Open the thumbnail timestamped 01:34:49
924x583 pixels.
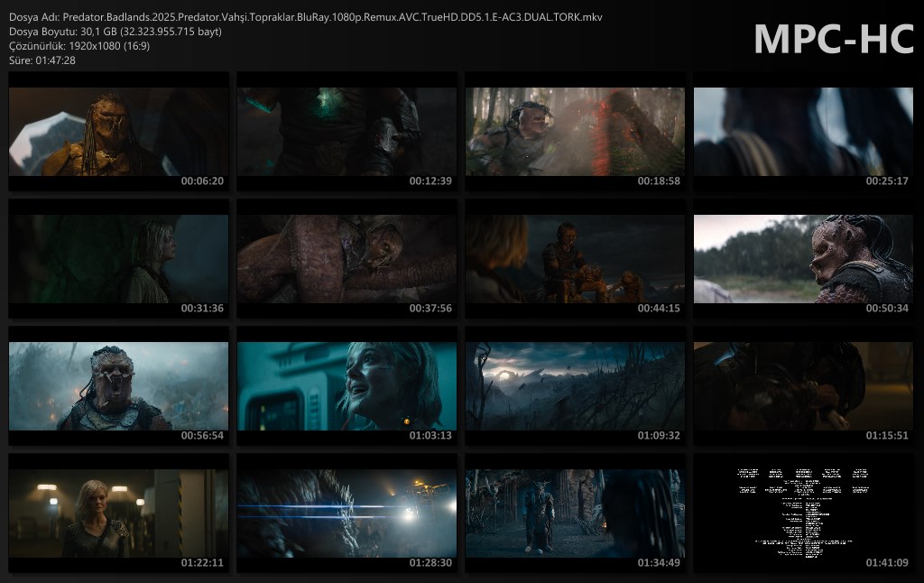click(575, 514)
